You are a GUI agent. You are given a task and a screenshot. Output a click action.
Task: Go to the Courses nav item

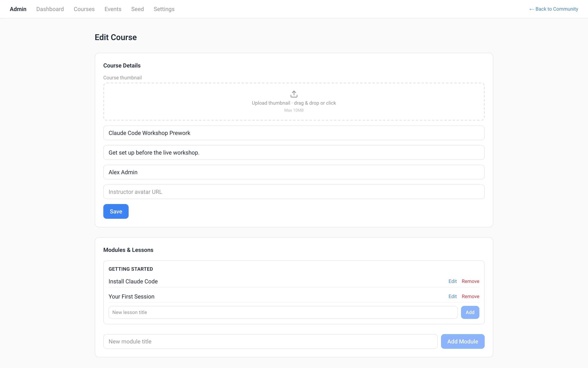84,9
